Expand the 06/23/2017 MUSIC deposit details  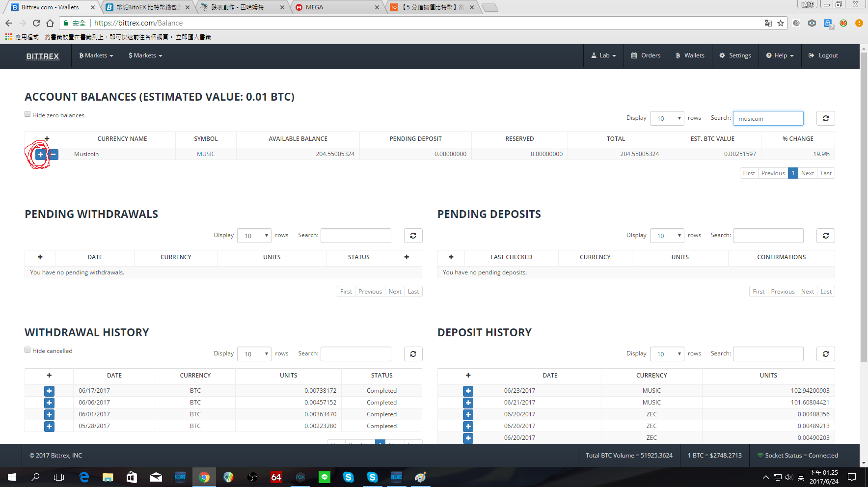468,391
